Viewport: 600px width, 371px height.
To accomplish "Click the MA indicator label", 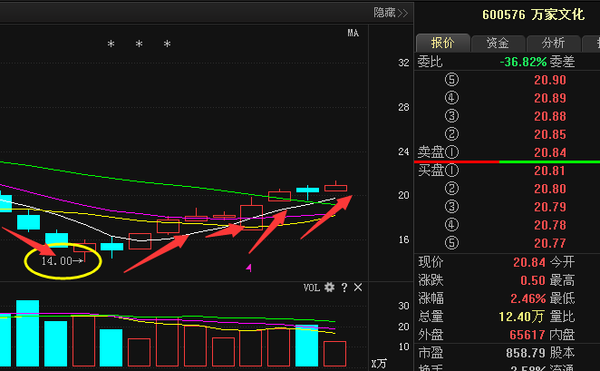I will pyautogui.click(x=353, y=33).
